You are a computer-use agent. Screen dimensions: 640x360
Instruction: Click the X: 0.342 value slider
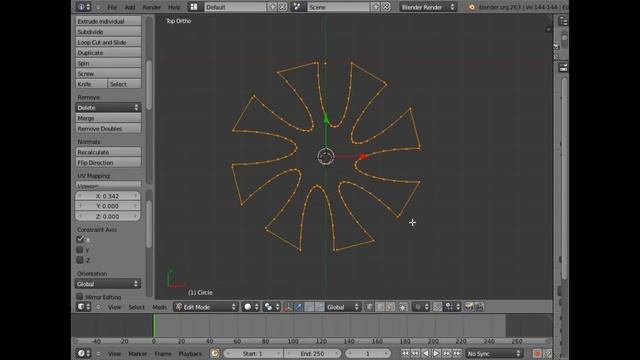coord(108,196)
